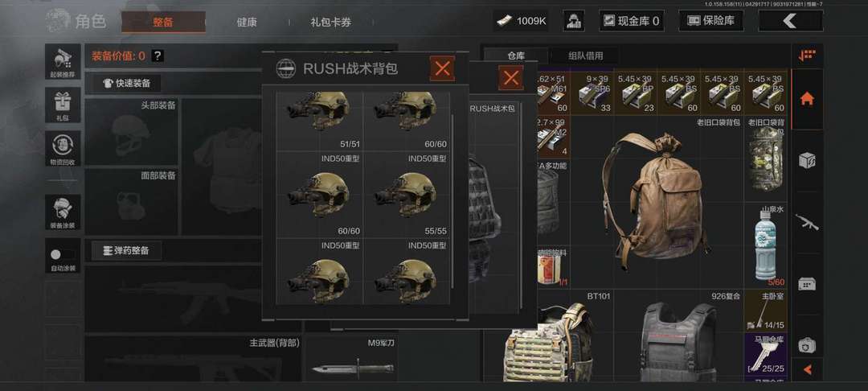868x391 pixels.
Task: Open the stash sorting icon
Action: 807,56
